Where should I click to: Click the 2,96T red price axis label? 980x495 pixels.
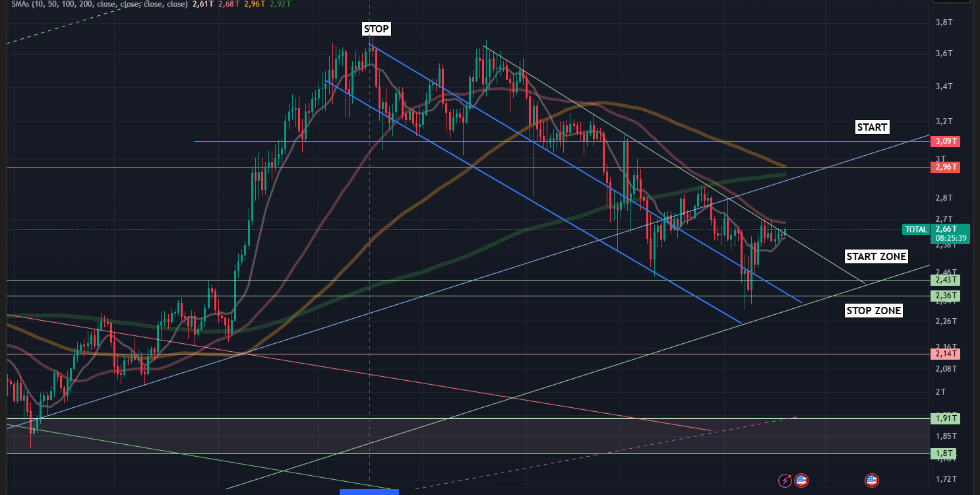pos(944,167)
